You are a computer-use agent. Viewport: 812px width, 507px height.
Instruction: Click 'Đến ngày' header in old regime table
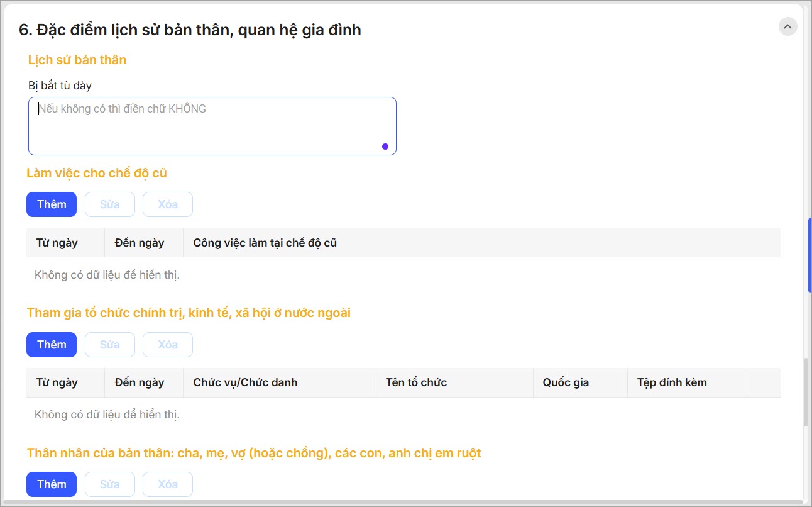(x=140, y=243)
